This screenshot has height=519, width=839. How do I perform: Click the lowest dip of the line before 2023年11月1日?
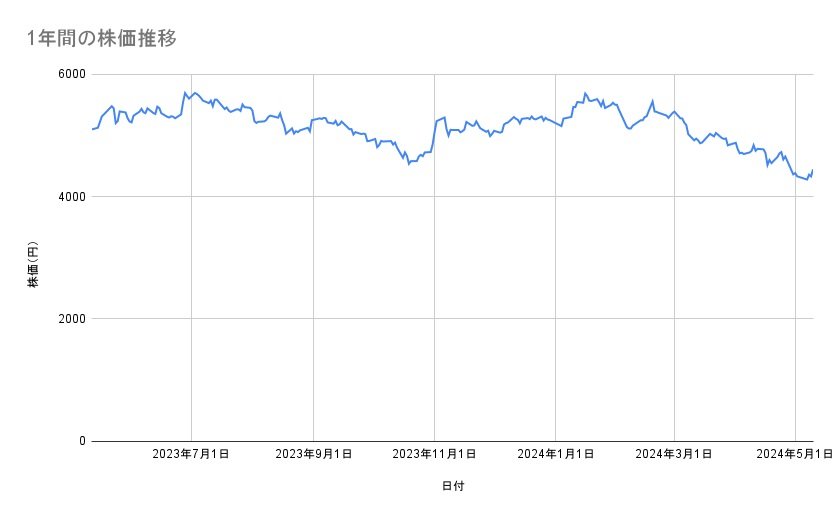pos(408,163)
